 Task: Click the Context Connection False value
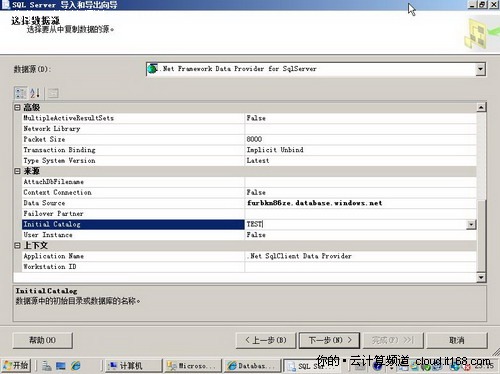tap(256, 192)
